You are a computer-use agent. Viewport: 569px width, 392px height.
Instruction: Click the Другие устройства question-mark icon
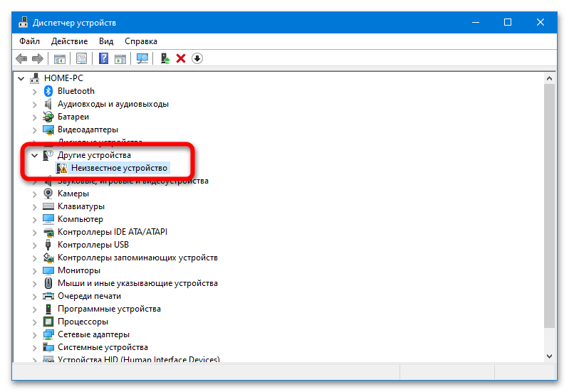point(48,155)
